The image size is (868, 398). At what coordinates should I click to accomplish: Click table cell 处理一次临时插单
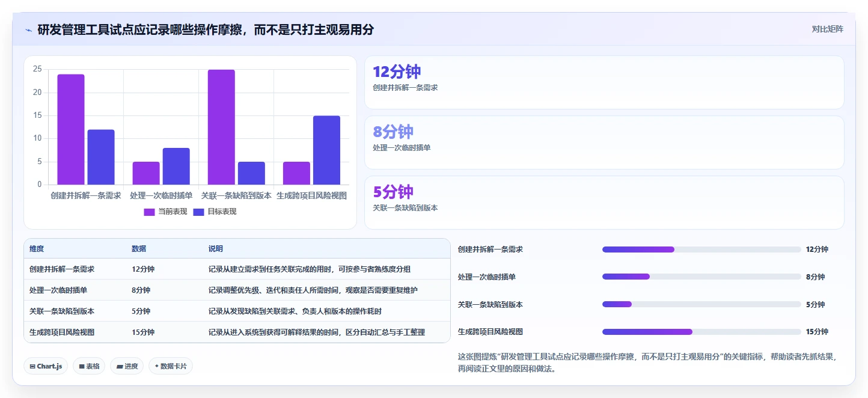pyautogui.click(x=58, y=290)
